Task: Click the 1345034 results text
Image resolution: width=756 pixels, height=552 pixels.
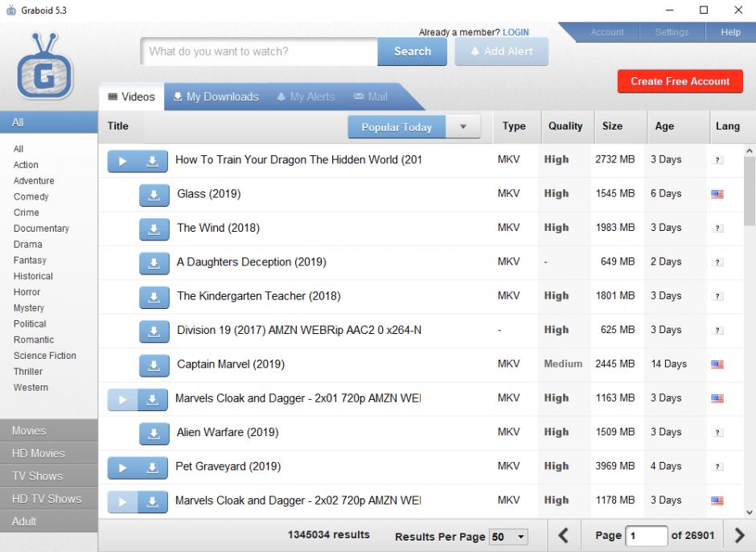Action: [329, 534]
